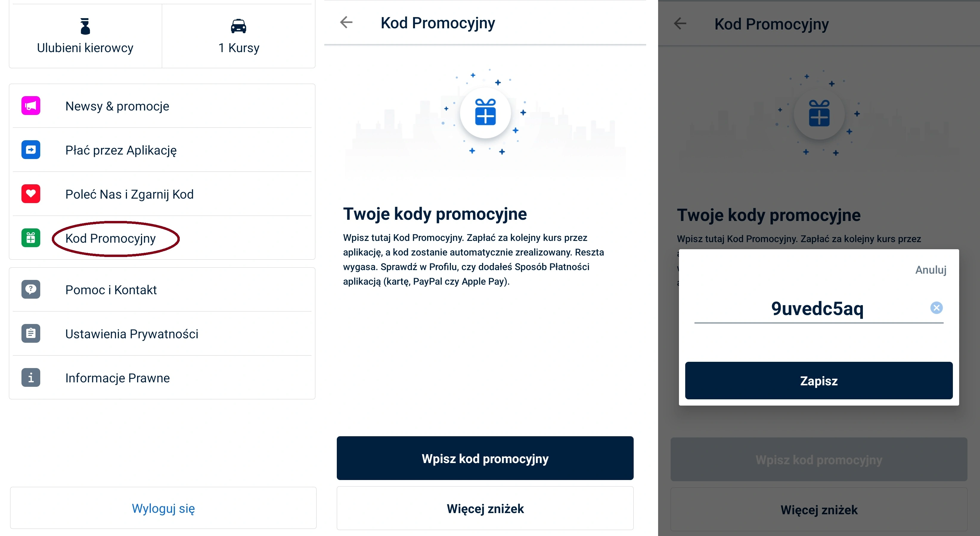Viewport: 980px width, 536px height.
Task: Click the promo code text field
Action: tap(810, 309)
